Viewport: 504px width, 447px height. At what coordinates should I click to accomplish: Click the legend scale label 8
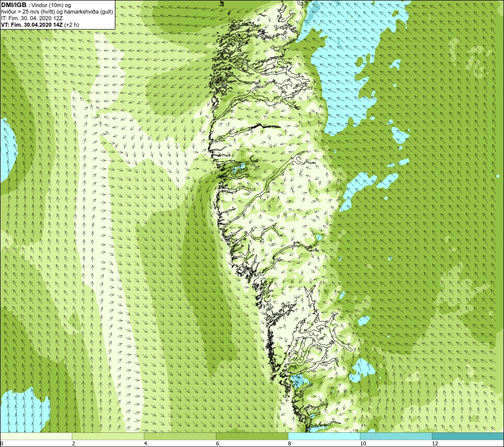pos(289,443)
